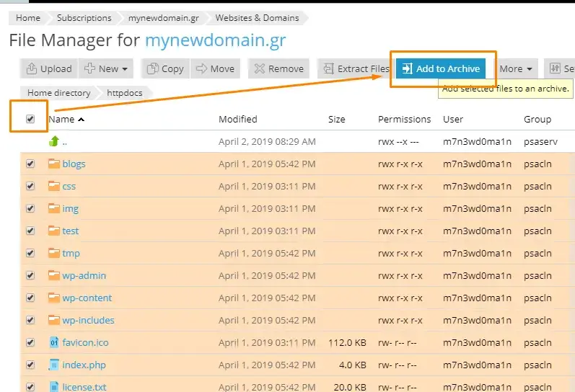Click the index.php file icon
Screen dimensions: 575x392
click(x=54, y=365)
